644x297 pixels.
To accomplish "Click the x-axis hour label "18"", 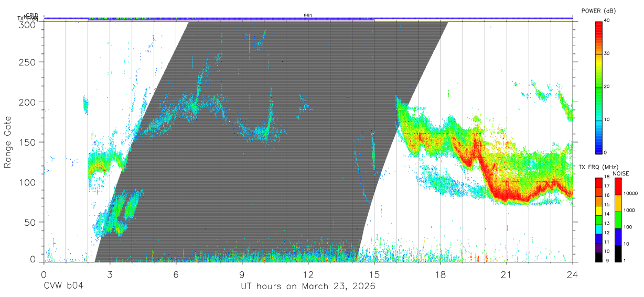I will (440, 274).
